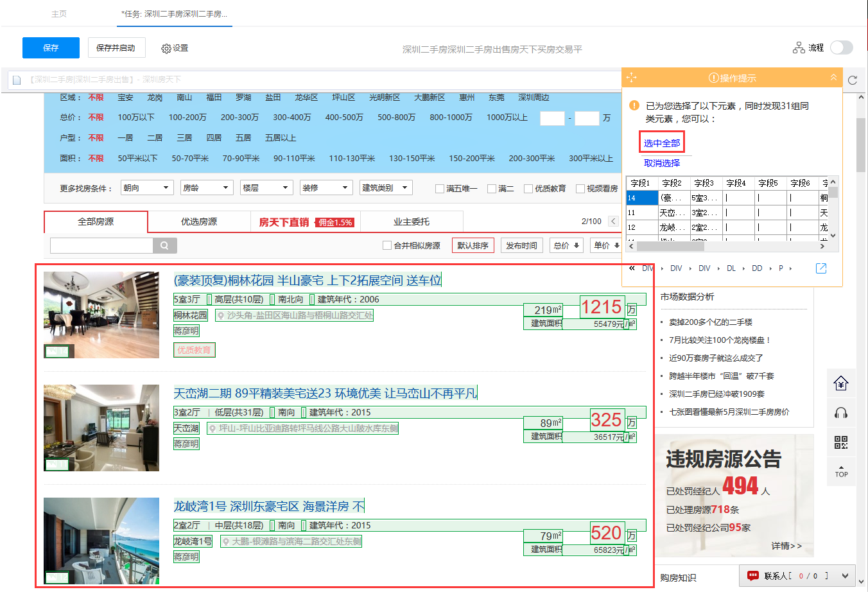
Task: Click the move handle on 操作提示 panel
Action: point(631,78)
